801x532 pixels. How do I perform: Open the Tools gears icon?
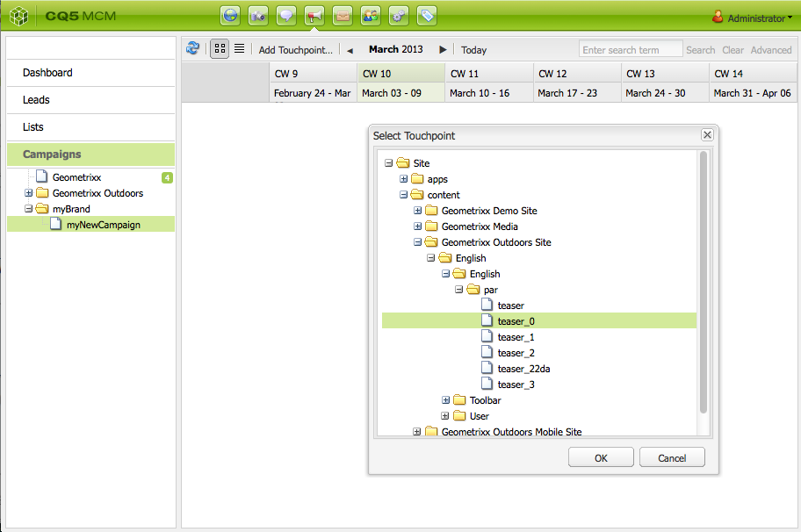[x=399, y=16]
